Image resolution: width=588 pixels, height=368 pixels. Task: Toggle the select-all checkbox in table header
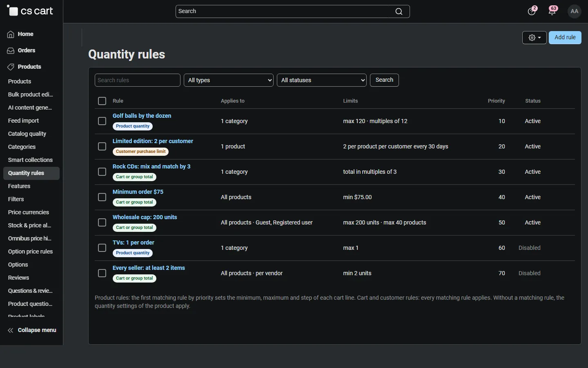[102, 101]
